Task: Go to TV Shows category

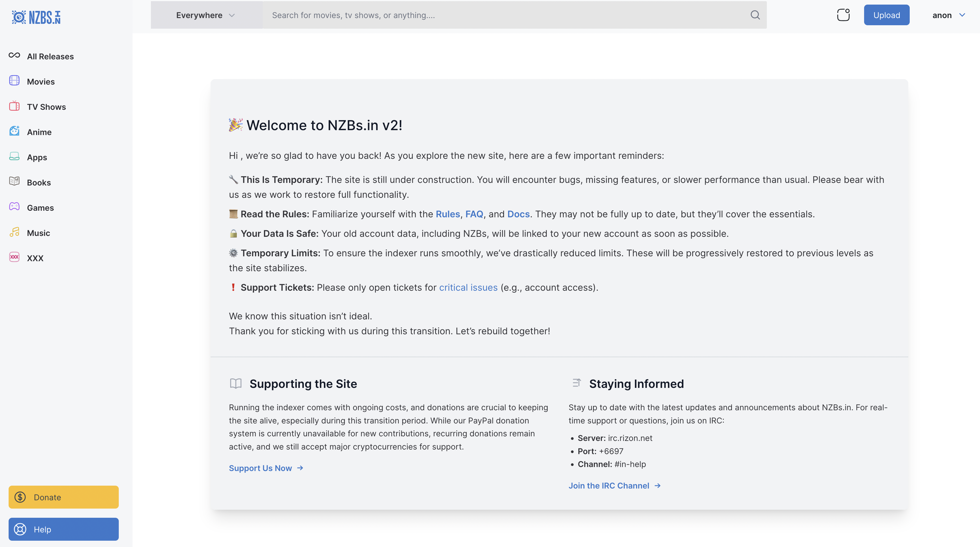Action: [46, 107]
